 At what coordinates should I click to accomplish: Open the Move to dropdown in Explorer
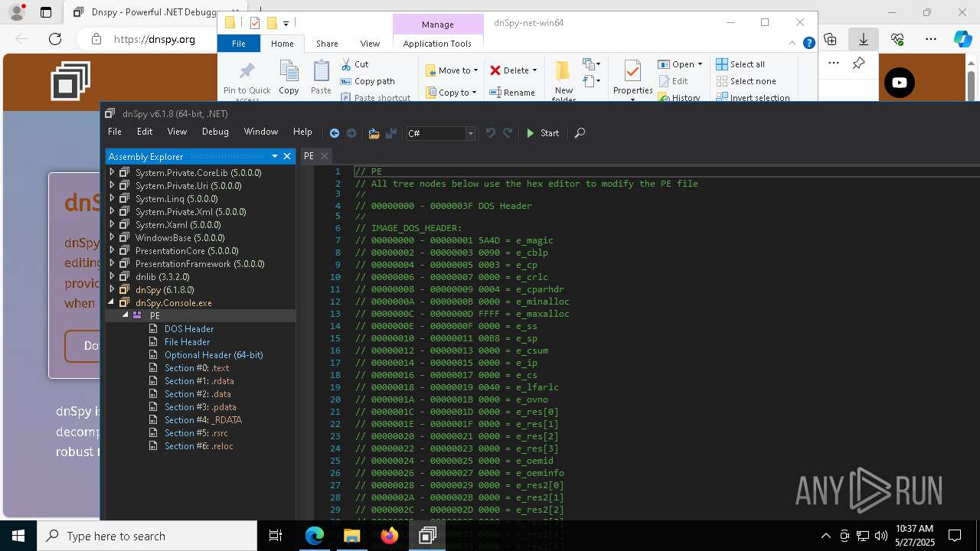click(452, 70)
